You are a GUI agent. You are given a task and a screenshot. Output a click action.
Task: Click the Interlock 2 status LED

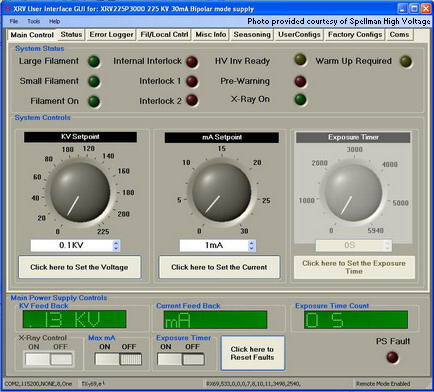point(192,100)
